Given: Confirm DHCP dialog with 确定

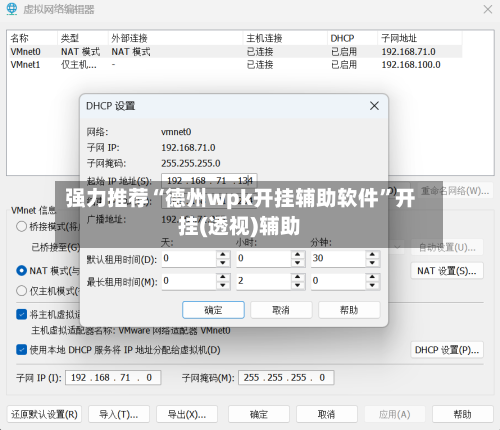Looking at the screenshot, I should [x=213, y=310].
